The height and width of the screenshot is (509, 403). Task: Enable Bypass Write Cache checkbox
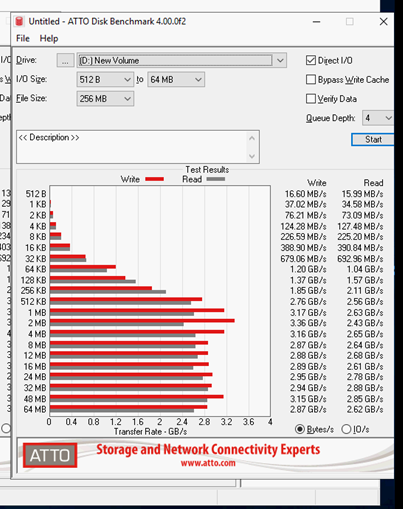311,80
